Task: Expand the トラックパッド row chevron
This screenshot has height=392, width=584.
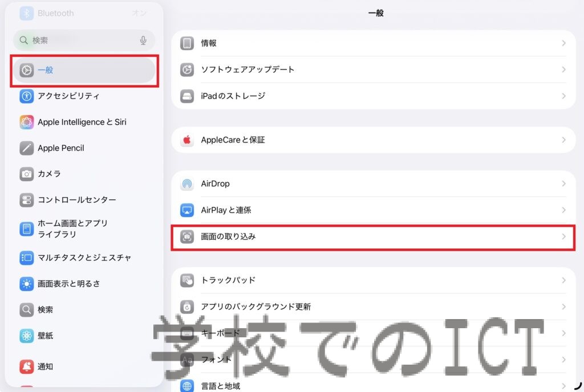Action: tap(563, 280)
